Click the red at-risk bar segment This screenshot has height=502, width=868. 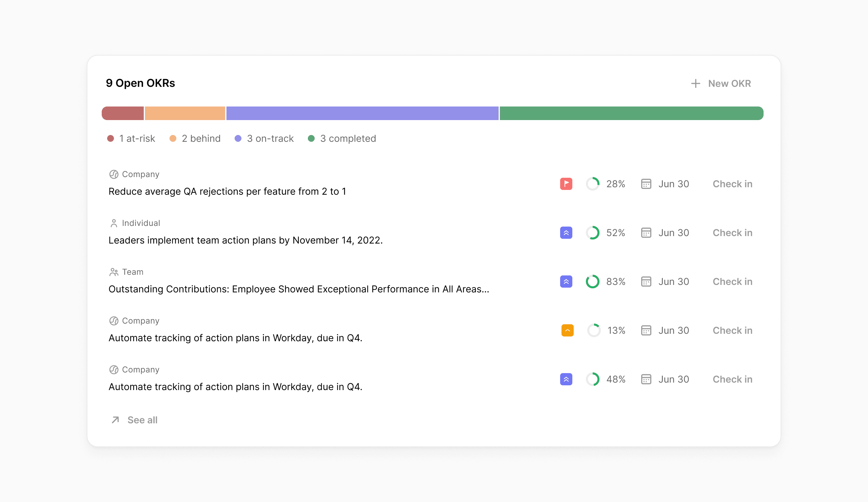[x=123, y=113]
